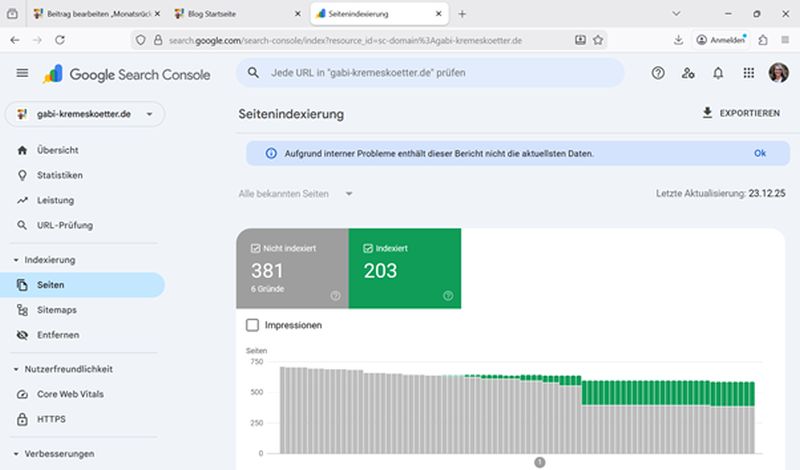Open the hamburger main menu
The width and height of the screenshot is (800, 470).
[22, 73]
